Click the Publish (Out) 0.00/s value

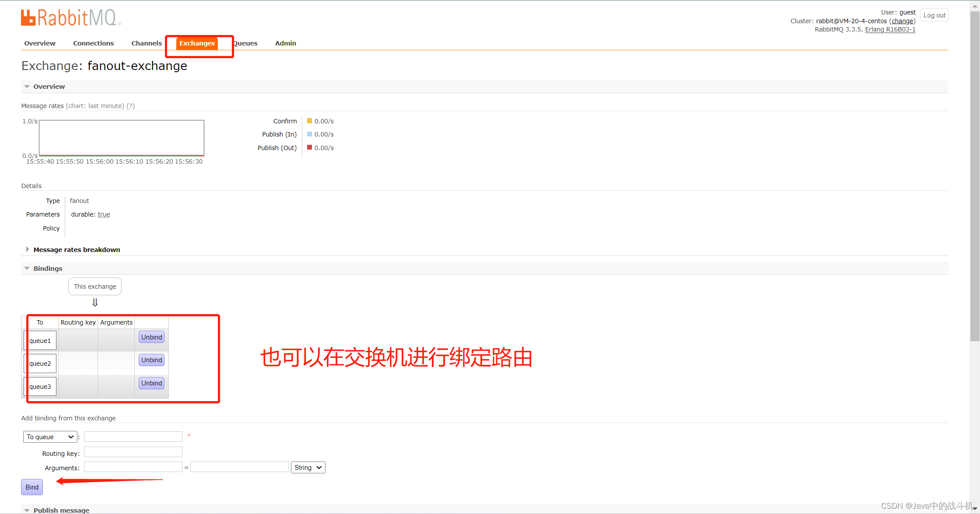point(324,148)
